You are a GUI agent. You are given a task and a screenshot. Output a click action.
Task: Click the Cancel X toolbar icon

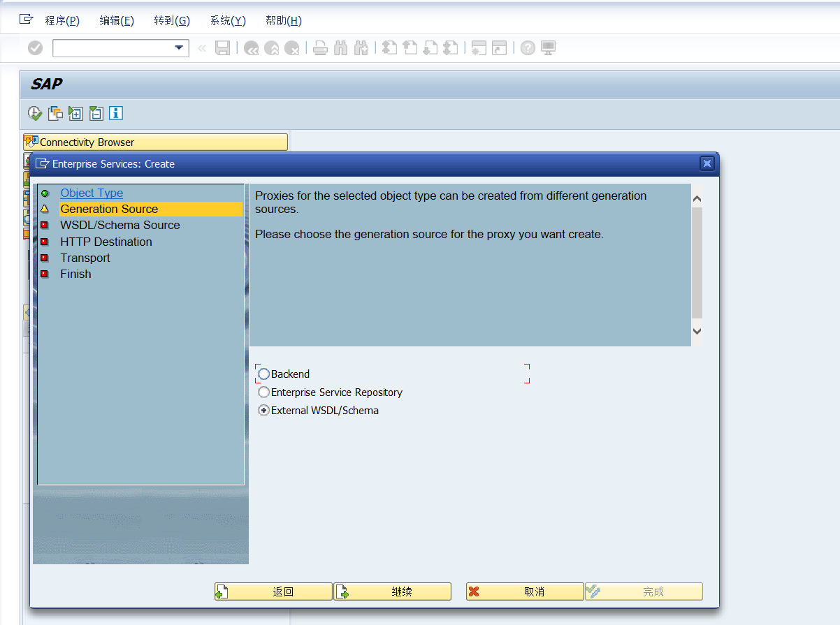coord(292,48)
